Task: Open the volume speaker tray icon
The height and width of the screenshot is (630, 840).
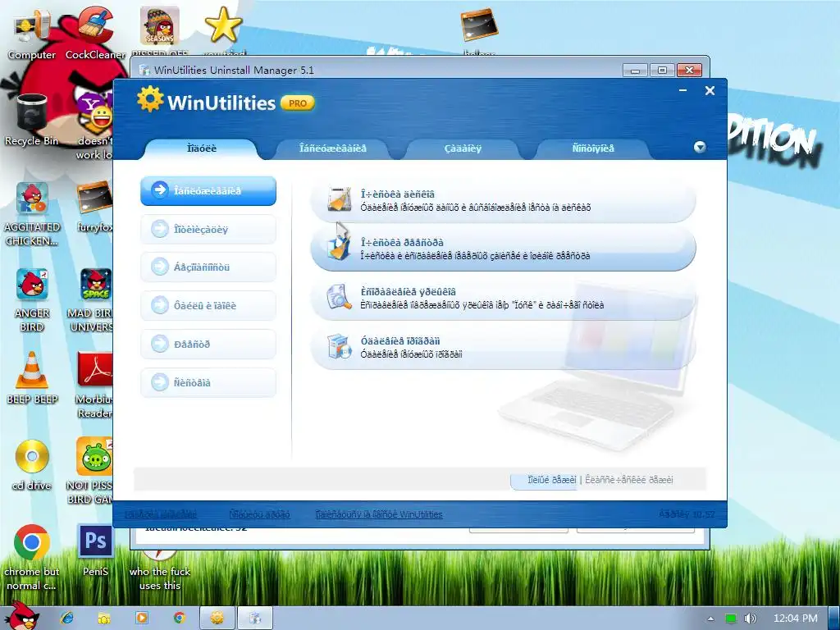Action: (x=750, y=619)
